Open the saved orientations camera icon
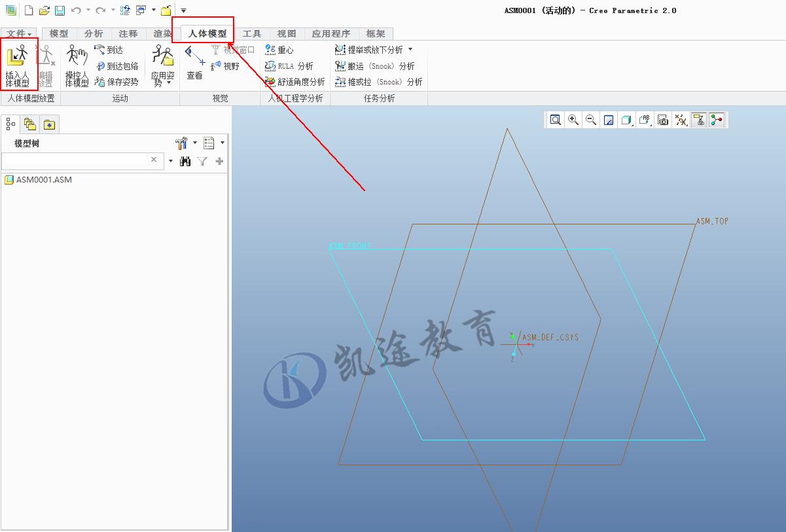Image resolution: width=786 pixels, height=532 pixels. pyautogui.click(x=662, y=120)
